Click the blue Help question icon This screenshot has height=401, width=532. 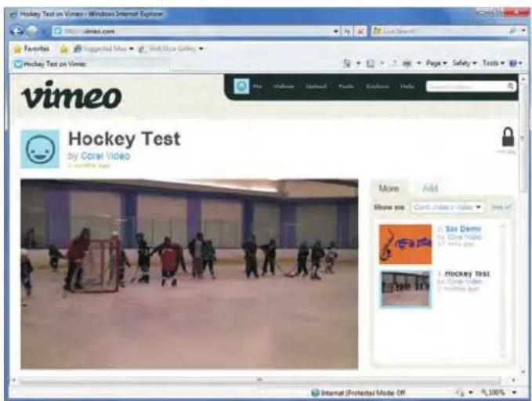coord(513,63)
